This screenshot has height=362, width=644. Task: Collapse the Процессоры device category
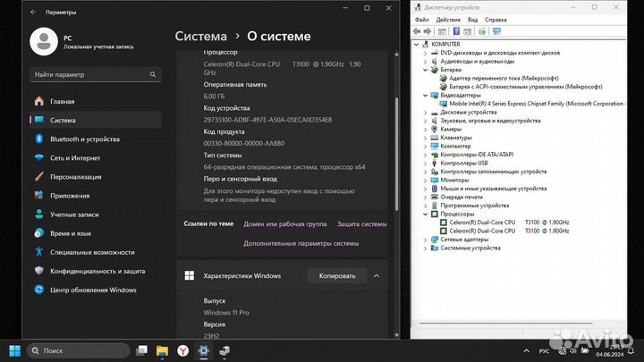point(425,215)
